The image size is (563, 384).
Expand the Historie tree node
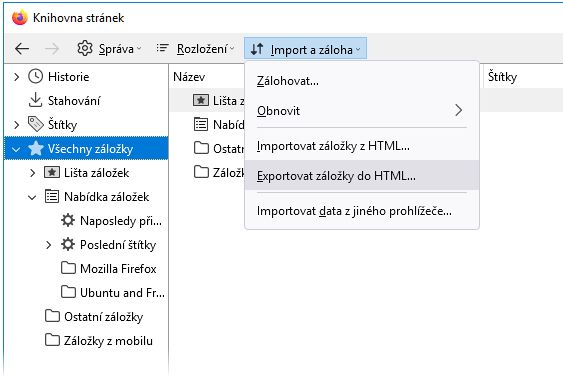click(16, 77)
